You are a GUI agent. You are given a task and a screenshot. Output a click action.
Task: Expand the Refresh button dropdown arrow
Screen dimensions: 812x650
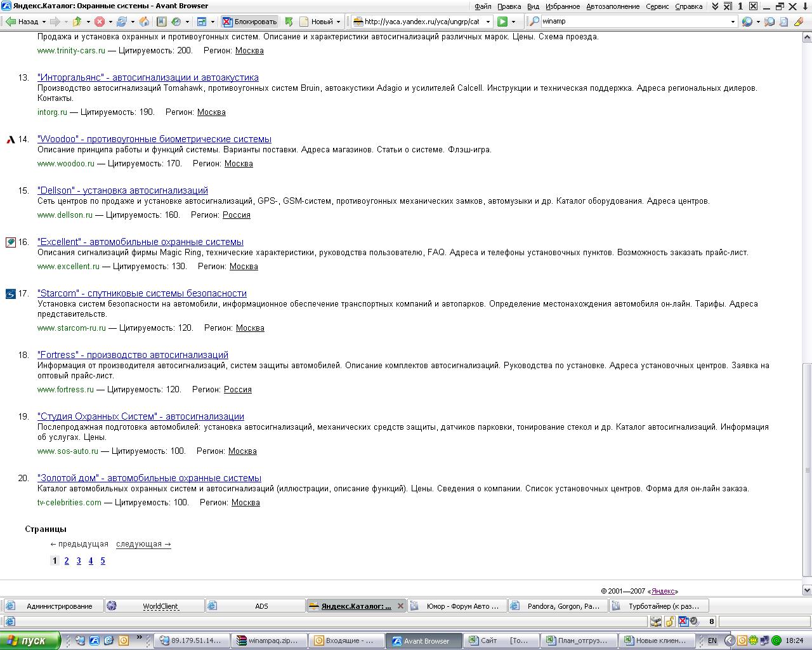click(133, 22)
